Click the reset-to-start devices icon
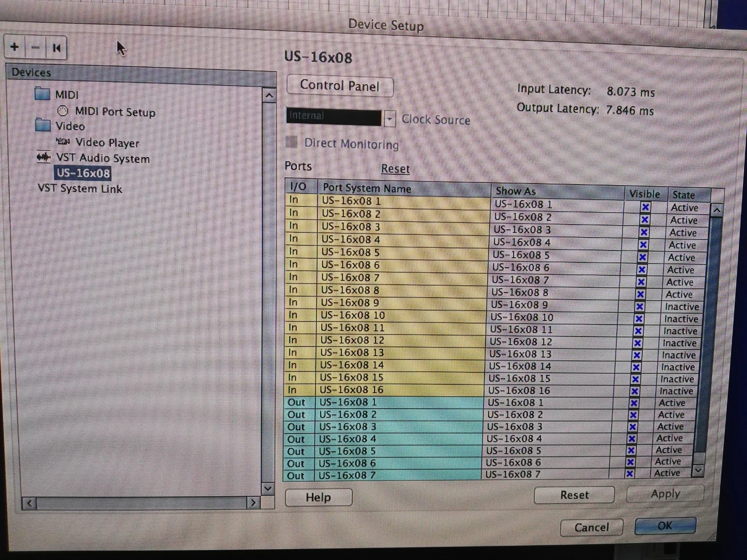Image resolution: width=747 pixels, height=560 pixels. point(57,48)
